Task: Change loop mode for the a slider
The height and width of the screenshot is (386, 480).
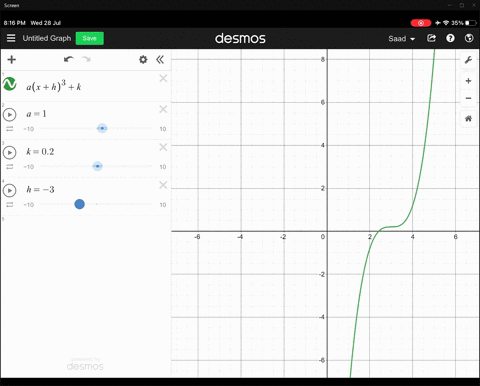Action: (10, 129)
